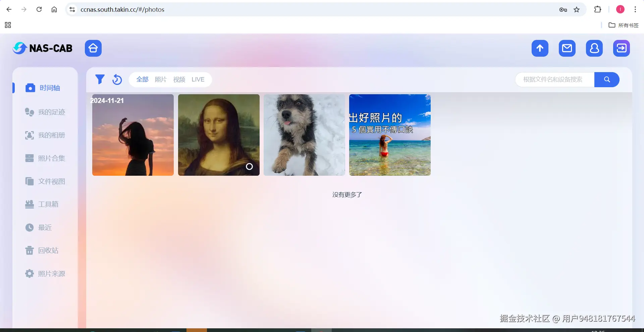644x332 pixels.
Task: Click the 没有更多了 text
Action: [347, 195]
